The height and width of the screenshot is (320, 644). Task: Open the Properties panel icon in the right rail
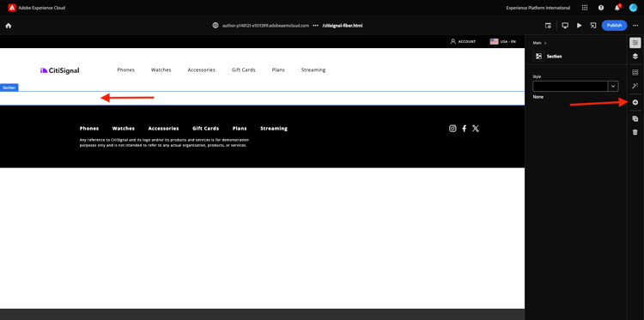point(635,43)
